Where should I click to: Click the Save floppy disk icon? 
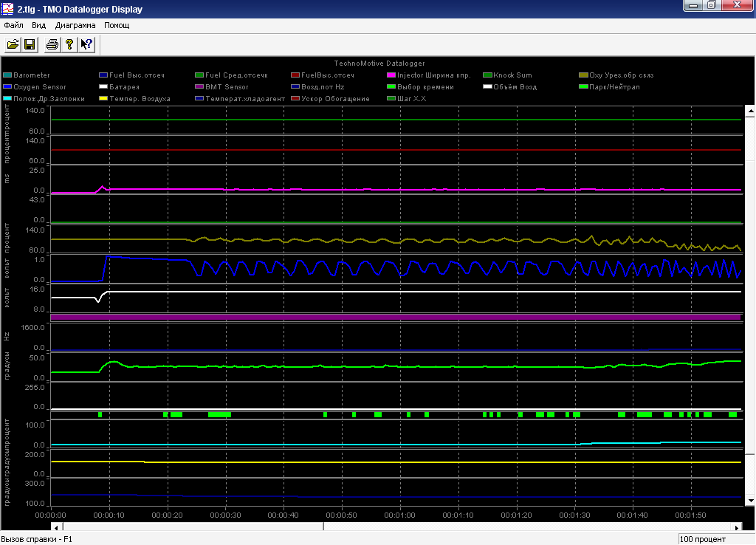coord(30,45)
